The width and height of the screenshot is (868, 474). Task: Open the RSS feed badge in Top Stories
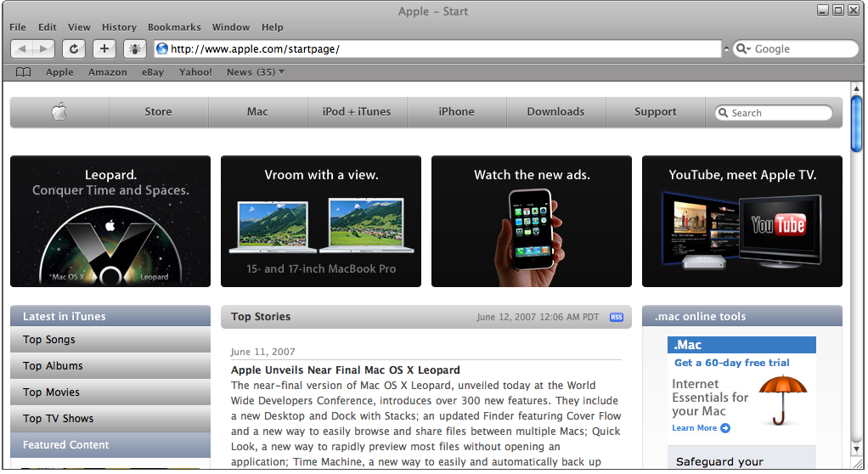click(x=616, y=317)
